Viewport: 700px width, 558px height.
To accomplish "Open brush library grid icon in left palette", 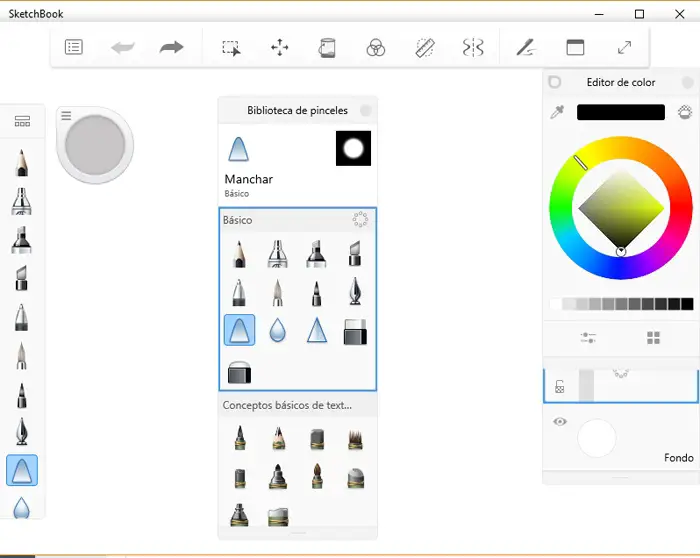I will pyautogui.click(x=22, y=121).
